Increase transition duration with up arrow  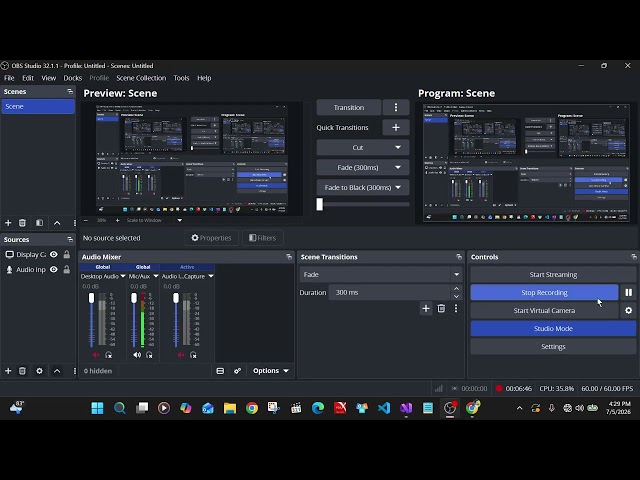click(456, 289)
